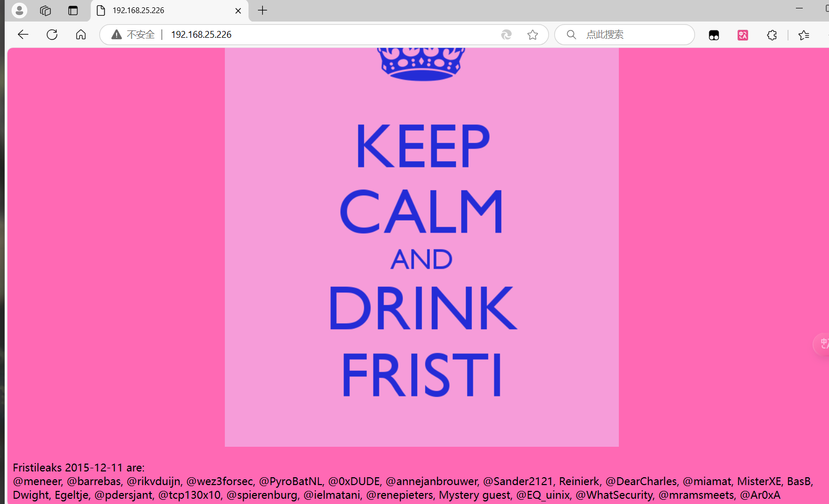Open the black mask extension icon
829x504 pixels.
point(714,35)
